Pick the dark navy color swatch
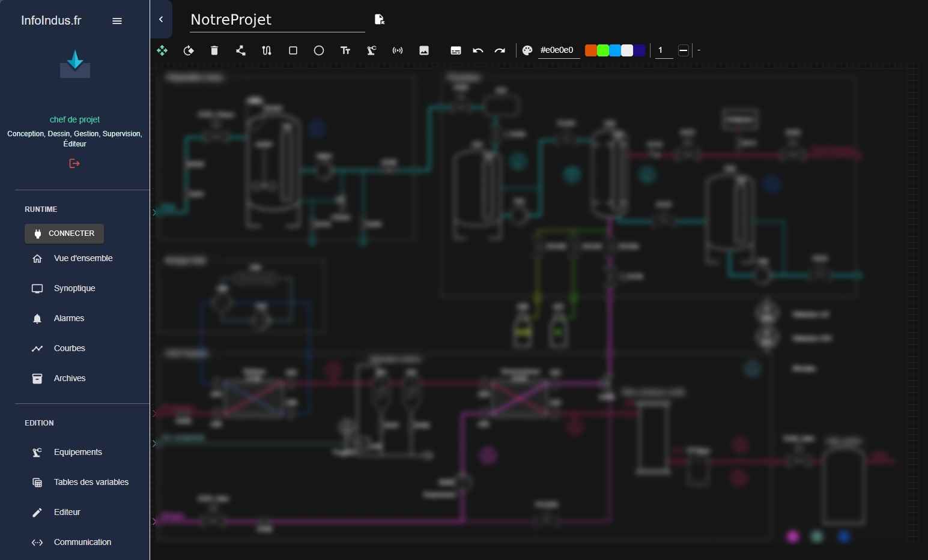 click(x=639, y=50)
